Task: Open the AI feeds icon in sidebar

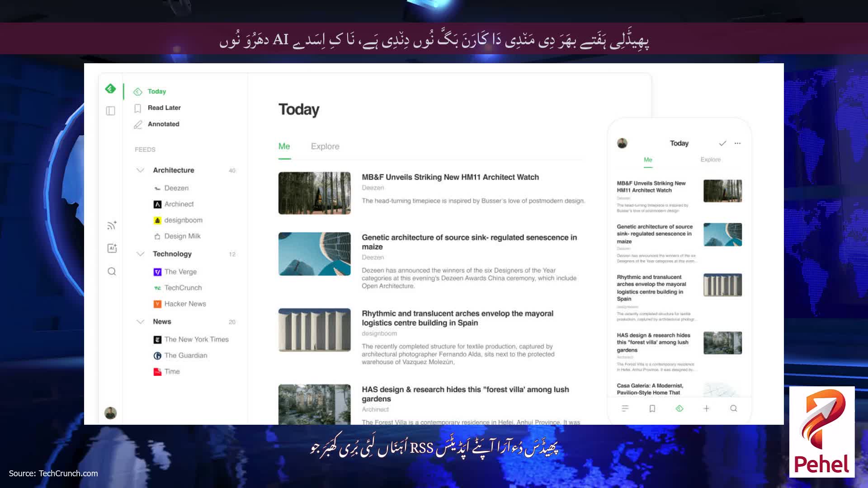Action: 112,248
